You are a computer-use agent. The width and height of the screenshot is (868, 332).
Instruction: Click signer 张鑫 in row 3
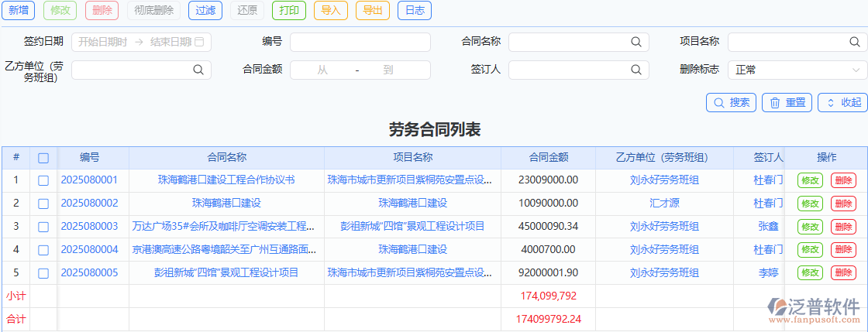(x=768, y=227)
